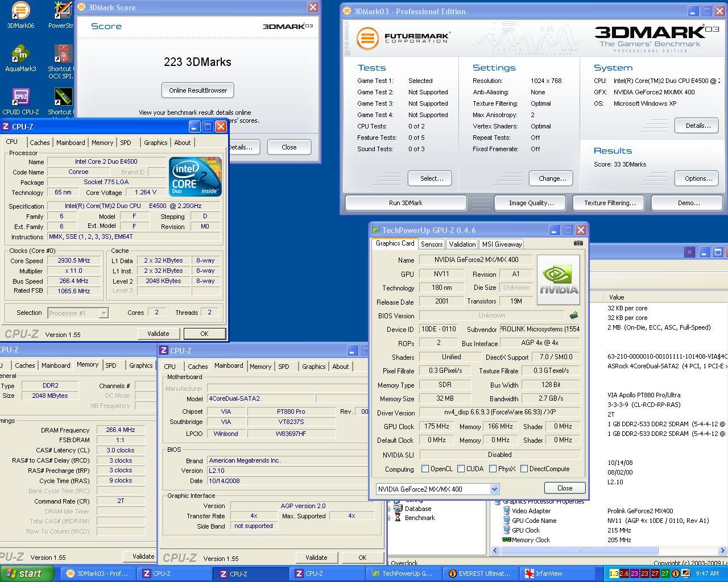
Task: Click the GPU-Z screenshot camera icon
Action: 578,243
